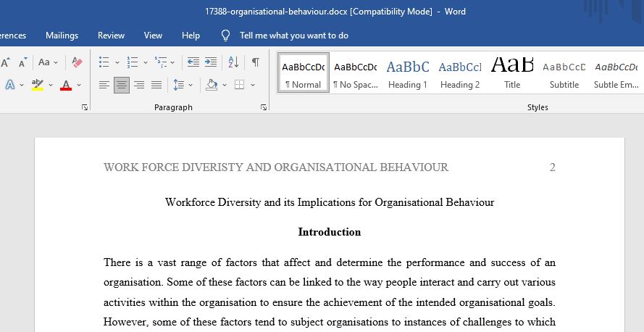The width and height of the screenshot is (644, 332).
Task: Sort text with the A-Z icon
Action: pyautogui.click(x=233, y=62)
